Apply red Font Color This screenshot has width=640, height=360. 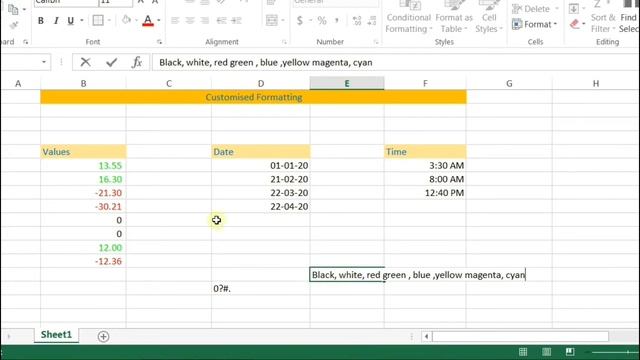click(x=148, y=20)
